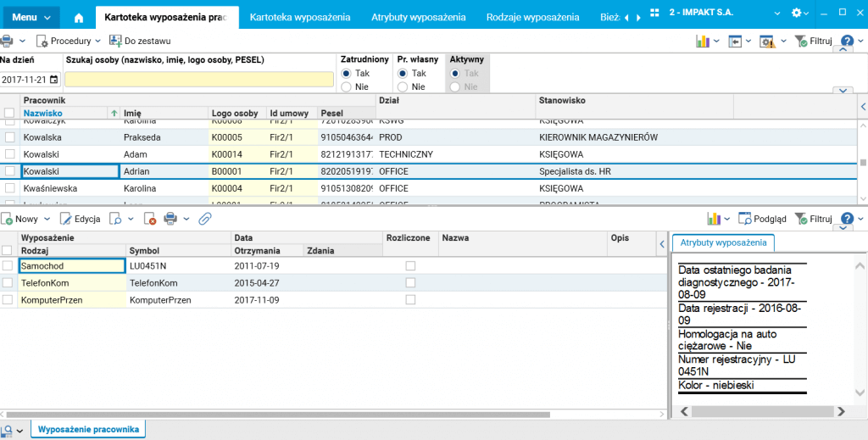Open the help question mark icon
This screenshot has width=868, height=440.
coord(845,41)
